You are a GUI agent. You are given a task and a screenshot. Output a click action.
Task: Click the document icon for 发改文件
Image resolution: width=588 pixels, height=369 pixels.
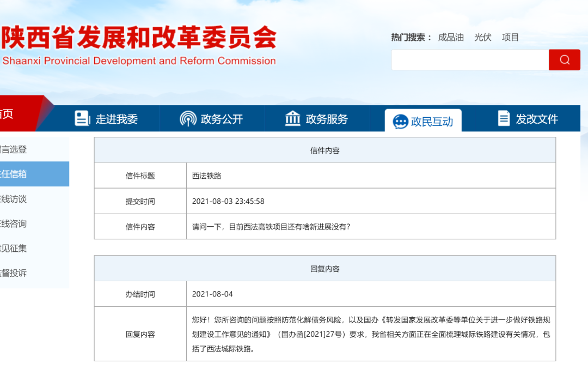(x=504, y=119)
